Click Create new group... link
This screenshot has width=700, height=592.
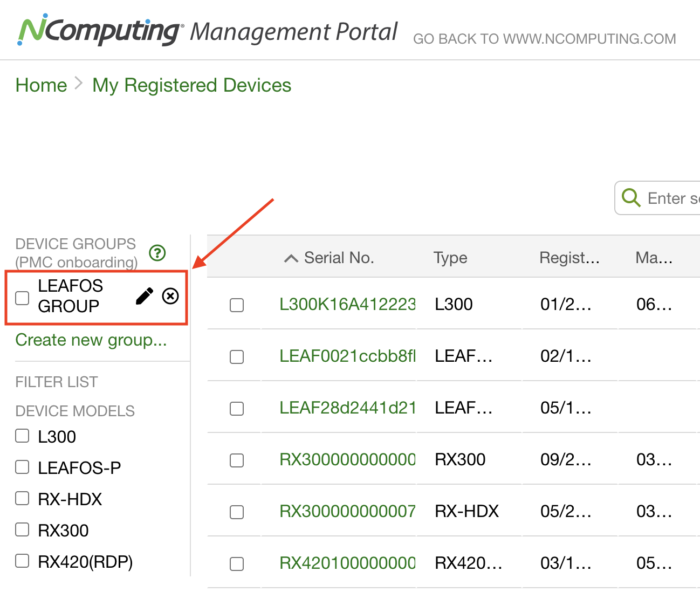91,340
